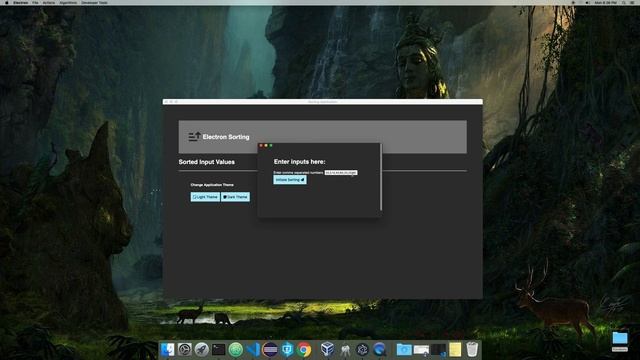Viewport: 640px width, 360px height.
Task: Select the folder on the desktop
Action: pos(620,338)
